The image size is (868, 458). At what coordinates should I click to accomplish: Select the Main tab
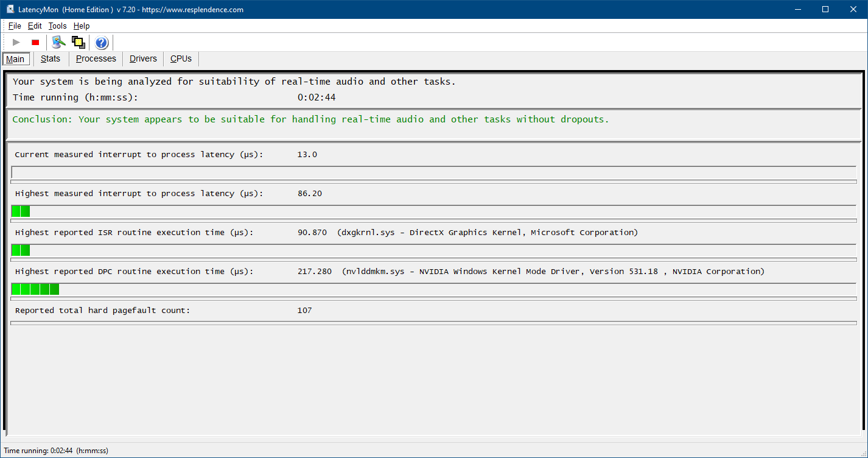[x=15, y=59]
